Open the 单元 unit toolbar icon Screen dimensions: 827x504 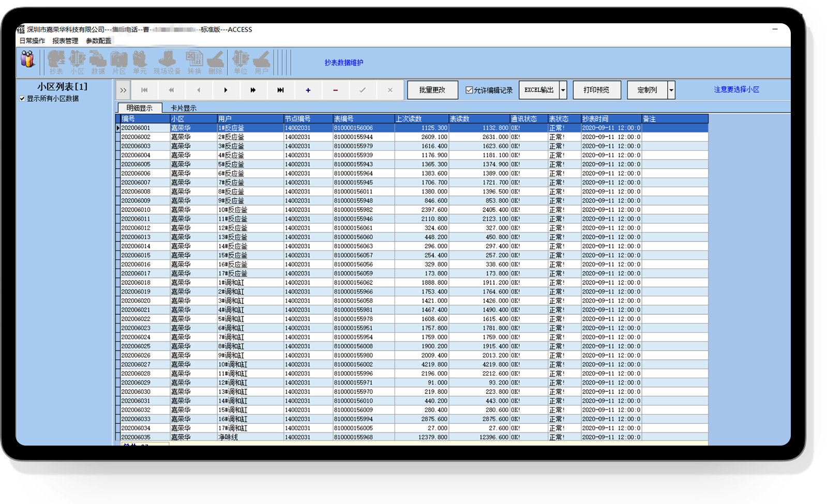[x=140, y=63]
